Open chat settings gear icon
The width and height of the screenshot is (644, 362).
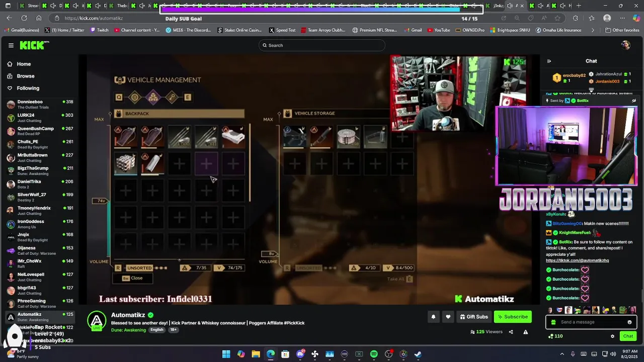pyautogui.click(x=612, y=336)
